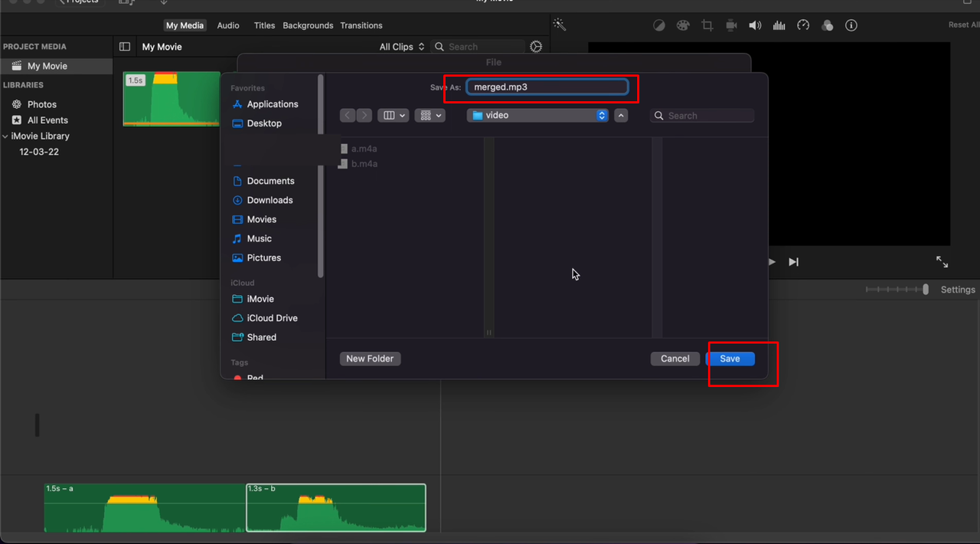Open the video folder location popup
Viewport: 980px width, 544px height.
[x=537, y=116]
